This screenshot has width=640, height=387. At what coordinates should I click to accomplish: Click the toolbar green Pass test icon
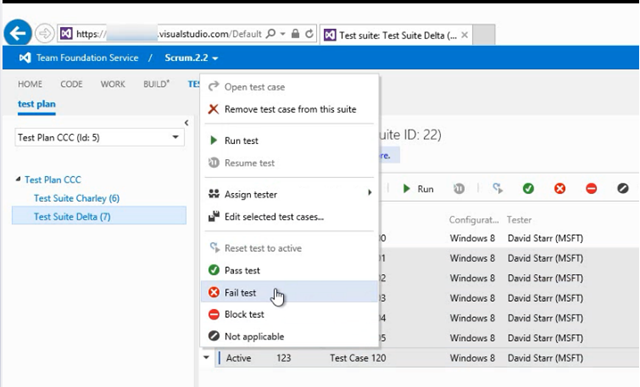[x=528, y=189]
